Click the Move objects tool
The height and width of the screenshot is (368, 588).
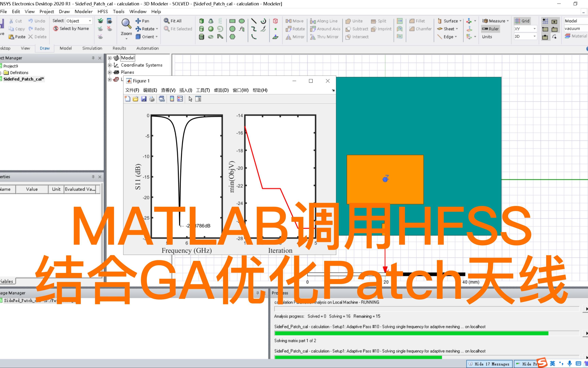coord(295,21)
